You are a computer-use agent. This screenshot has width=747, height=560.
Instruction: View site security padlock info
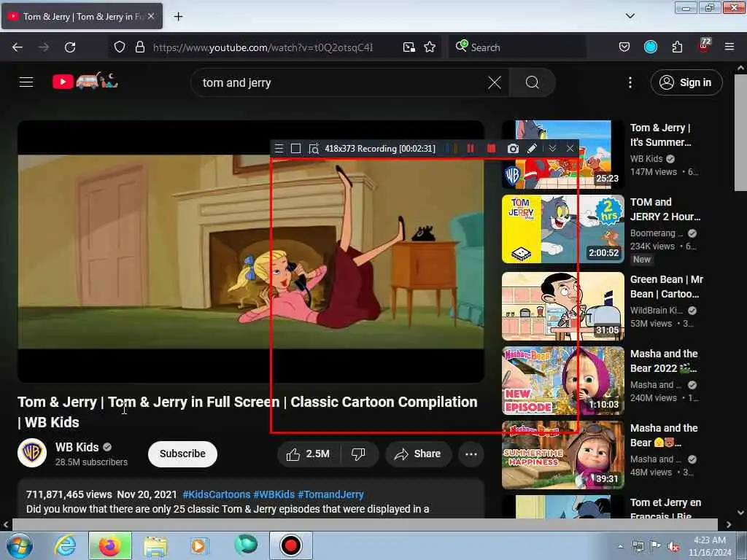[140, 47]
